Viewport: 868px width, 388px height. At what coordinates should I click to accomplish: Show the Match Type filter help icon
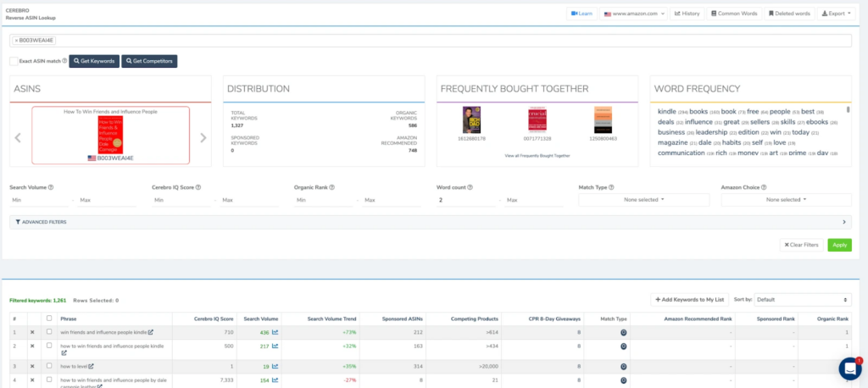[611, 187]
